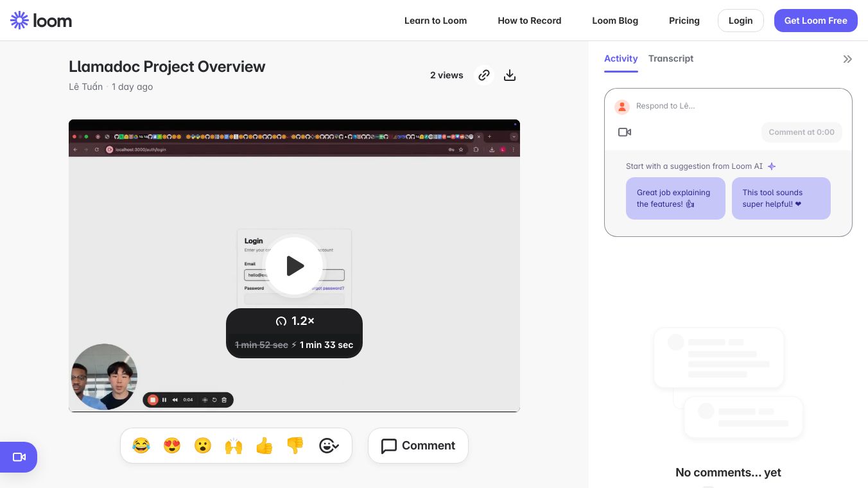Click the floating record video camera button
Image resolution: width=868 pixels, height=488 pixels.
click(x=19, y=457)
